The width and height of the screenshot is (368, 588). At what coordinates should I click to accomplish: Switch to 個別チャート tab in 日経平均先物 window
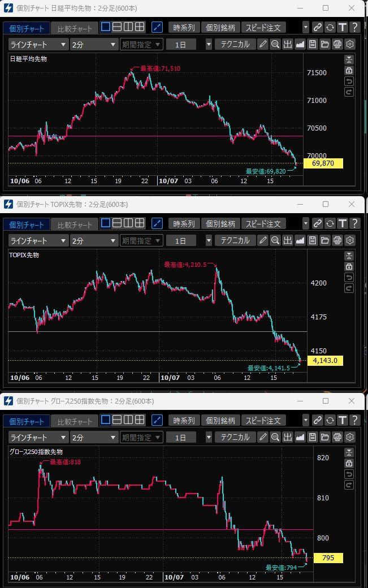tap(27, 28)
